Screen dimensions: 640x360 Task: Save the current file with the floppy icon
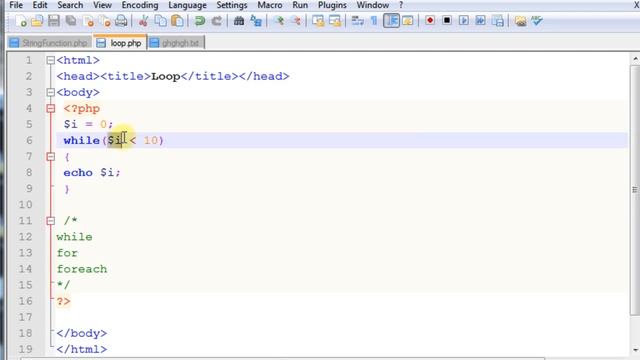tap(54, 21)
